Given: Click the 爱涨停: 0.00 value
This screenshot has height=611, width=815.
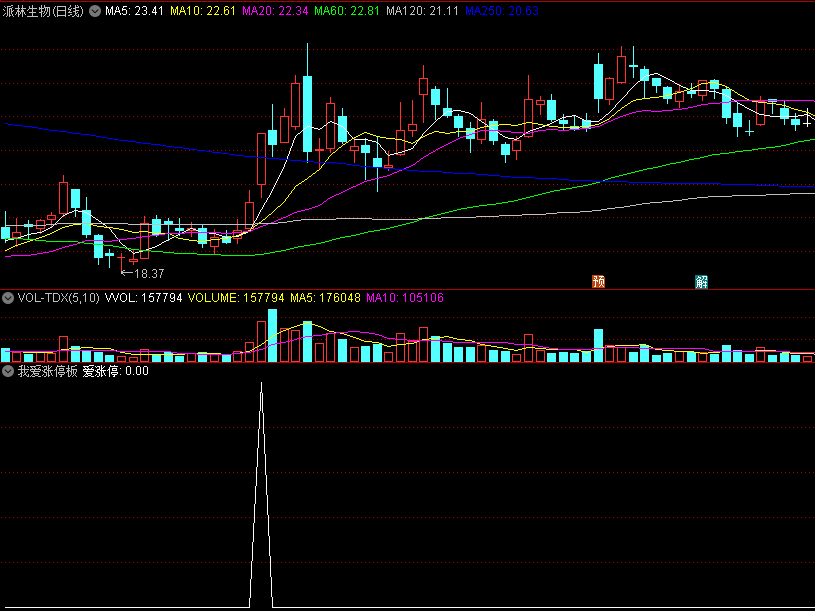Looking at the screenshot, I should [115, 371].
